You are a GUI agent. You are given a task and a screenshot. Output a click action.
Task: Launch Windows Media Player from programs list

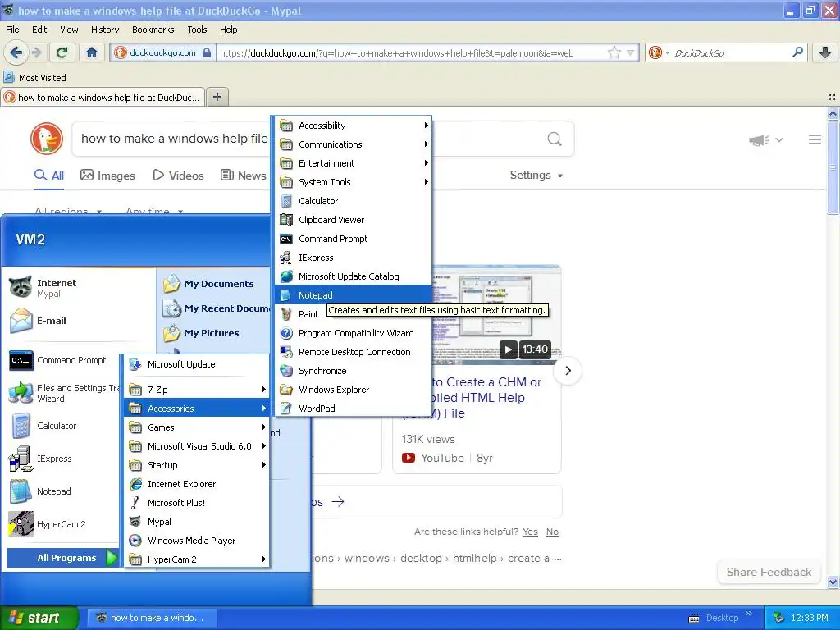coord(197,541)
